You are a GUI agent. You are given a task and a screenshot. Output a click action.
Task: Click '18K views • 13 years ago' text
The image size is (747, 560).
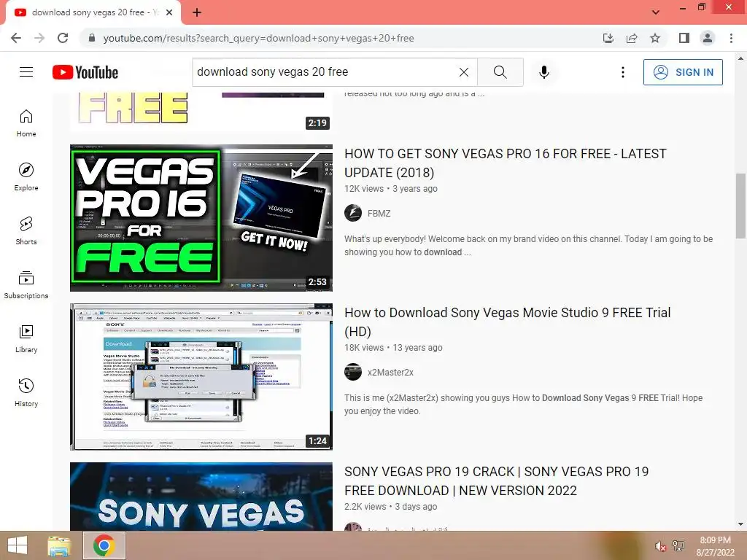point(393,348)
